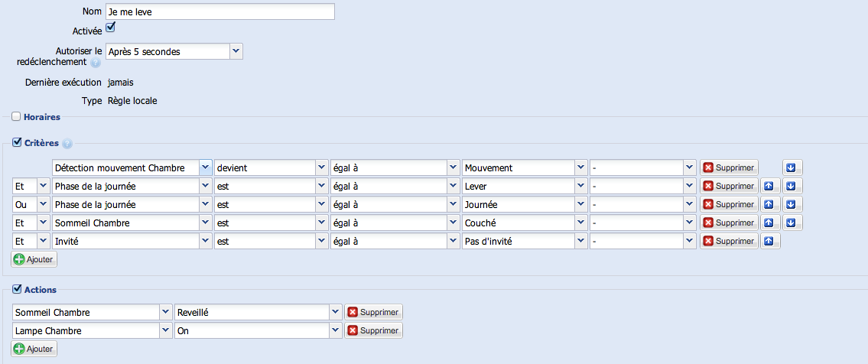Viewport: 868px width, 364px height.
Task: Toggle the Actions section checkbox
Action: pyautogui.click(x=16, y=289)
